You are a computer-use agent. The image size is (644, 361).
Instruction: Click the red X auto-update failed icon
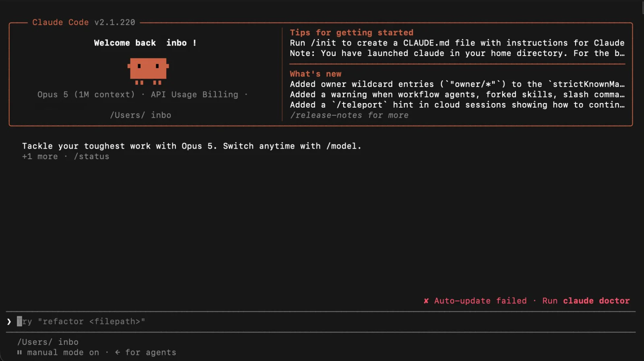tap(426, 301)
